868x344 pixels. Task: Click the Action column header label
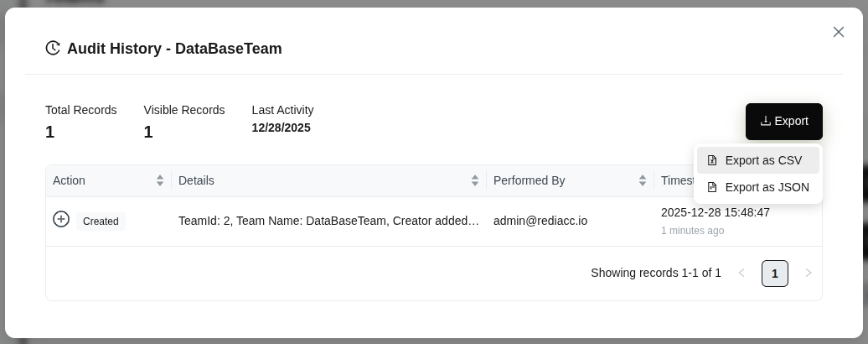(69, 180)
